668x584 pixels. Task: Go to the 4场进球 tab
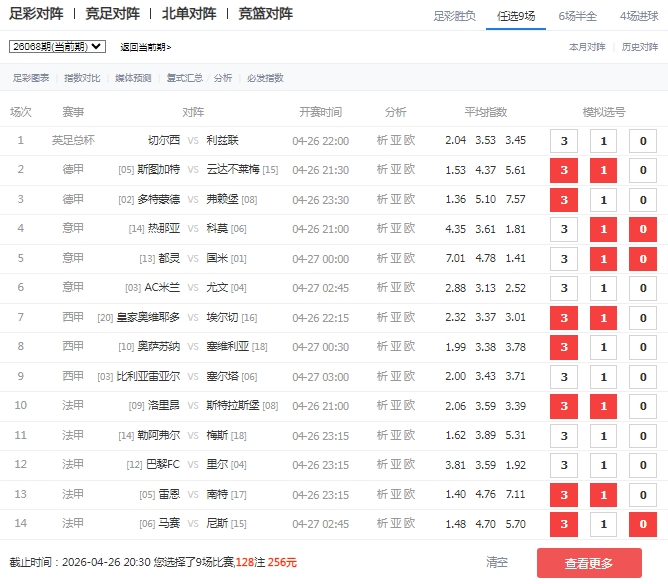(x=639, y=16)
